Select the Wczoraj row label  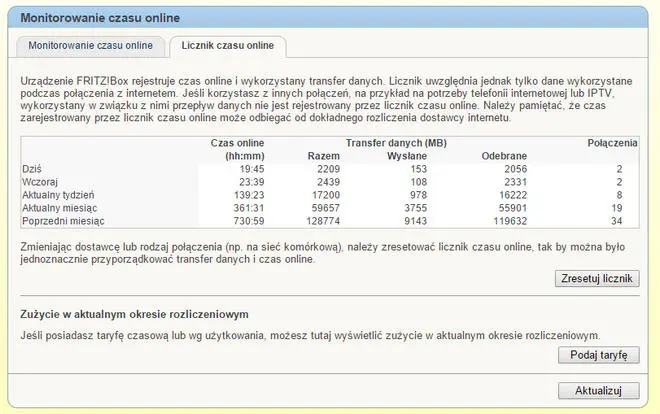click(x=40, y=183)
